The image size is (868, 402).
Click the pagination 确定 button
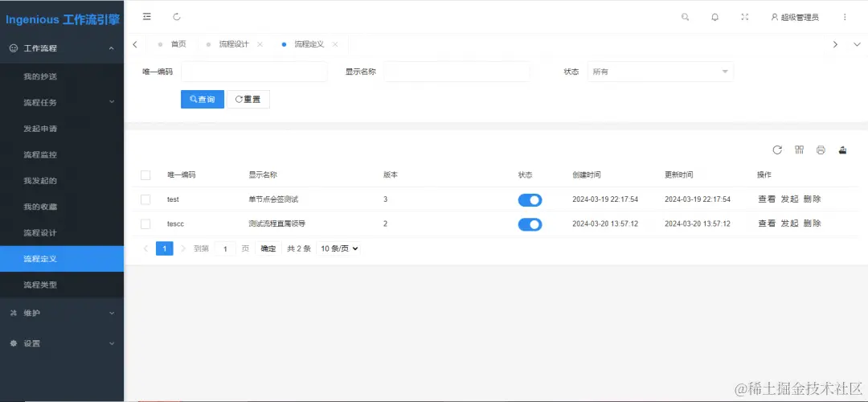pyautogui.click(x=268, y=248)
